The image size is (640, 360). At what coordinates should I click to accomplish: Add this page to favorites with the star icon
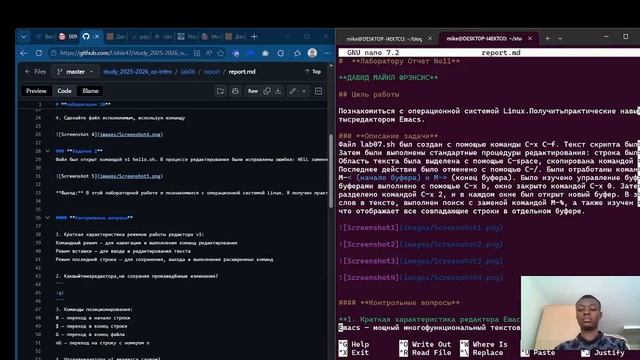[x=221, y=53]
